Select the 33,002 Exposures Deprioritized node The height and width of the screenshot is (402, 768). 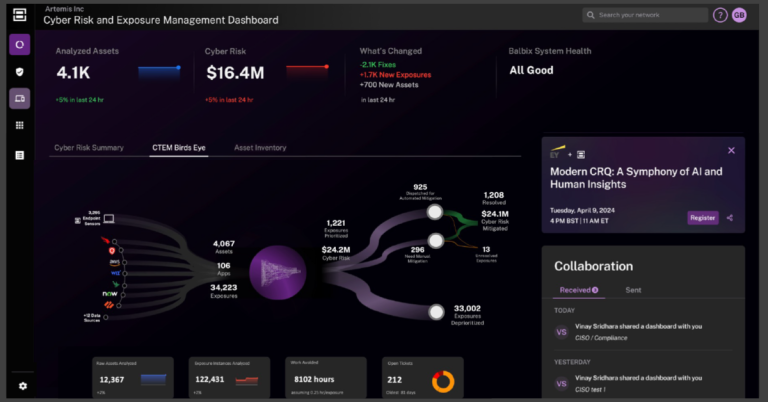coord(437,313)
